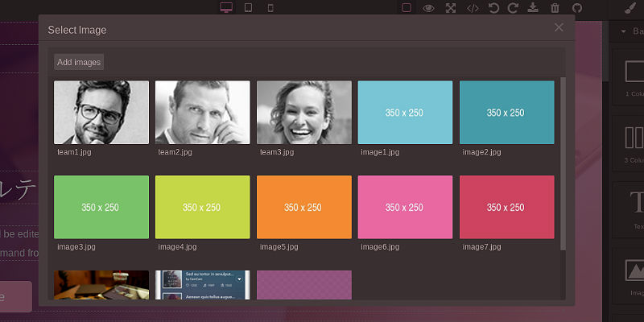Pick the 3 Columns block
Image resolution: width=644 pixels, height=322 pixels.
629,143
